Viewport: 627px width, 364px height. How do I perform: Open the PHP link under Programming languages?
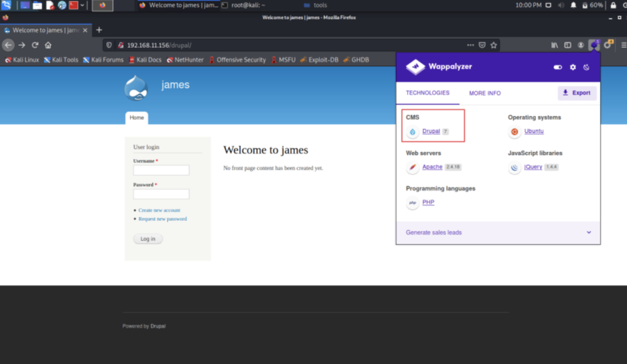pos(428,203)
